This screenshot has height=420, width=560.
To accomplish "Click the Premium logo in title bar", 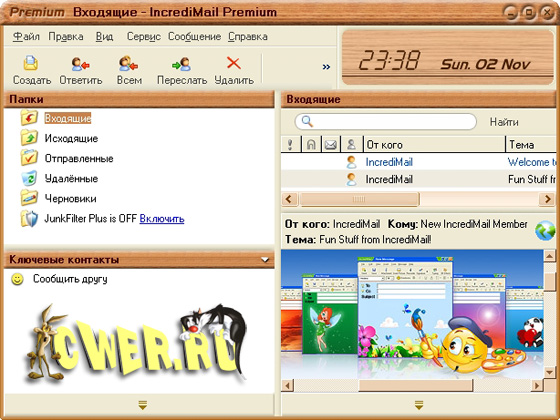I will click(37, 12).
